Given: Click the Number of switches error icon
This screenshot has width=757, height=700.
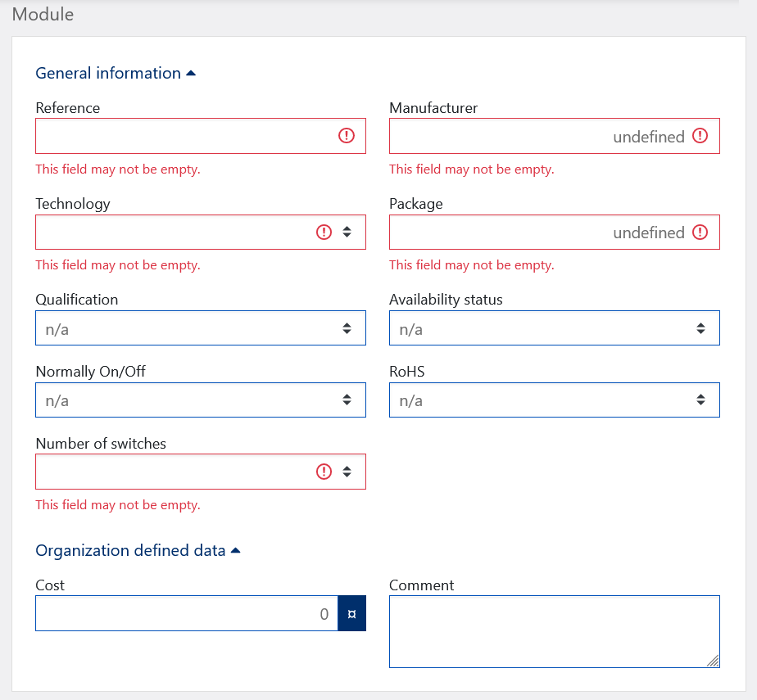Looking at the screenshot, I should point(324,471).
